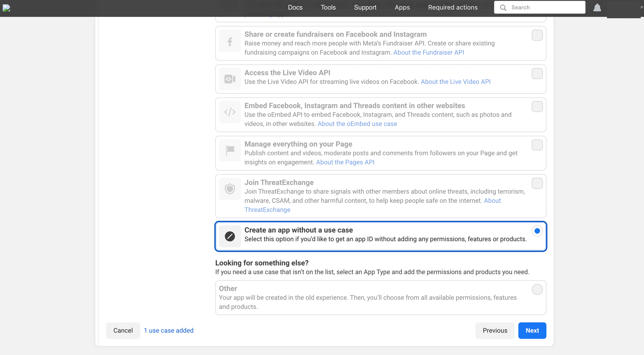Click the oEmbed code brackets icon
This screenshot has width=644, height=355.
(230, 112)
